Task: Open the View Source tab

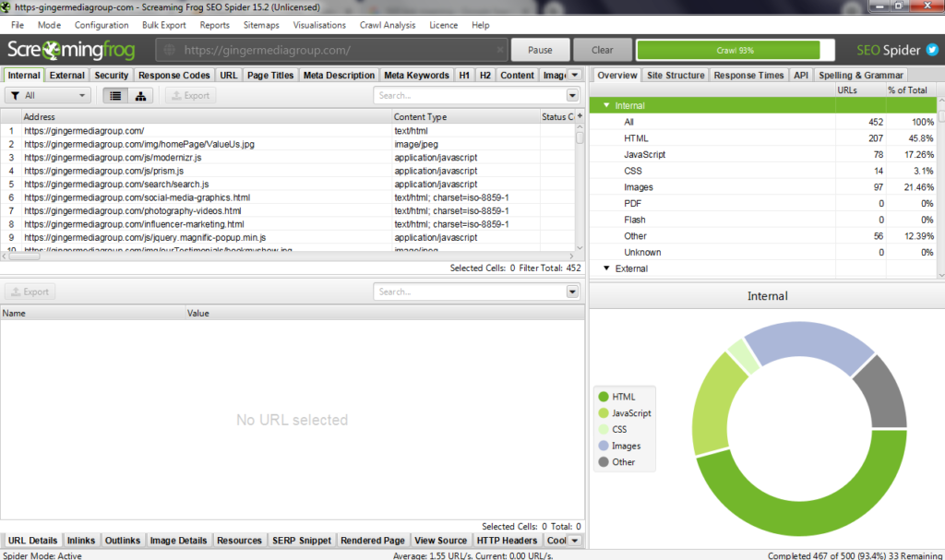Action: (440, 541)
